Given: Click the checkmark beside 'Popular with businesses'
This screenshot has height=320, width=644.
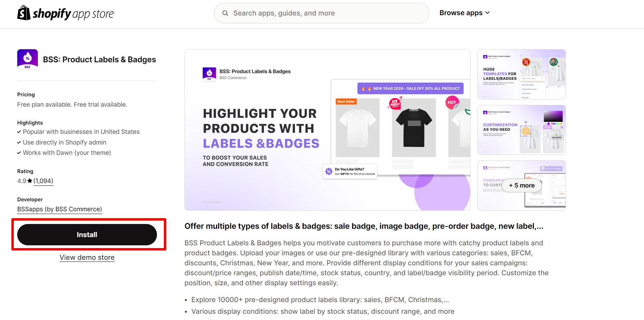Looking at the screenshot, I should (19, 132).
